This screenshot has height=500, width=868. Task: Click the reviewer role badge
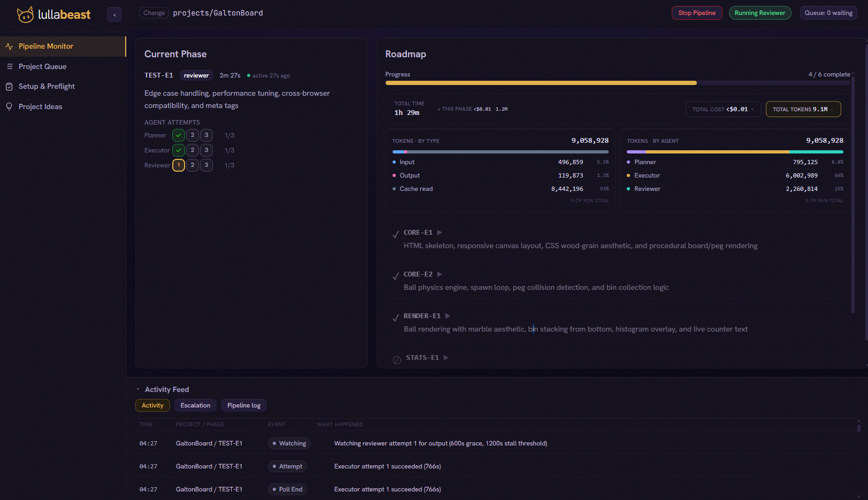tap(196, 75)
